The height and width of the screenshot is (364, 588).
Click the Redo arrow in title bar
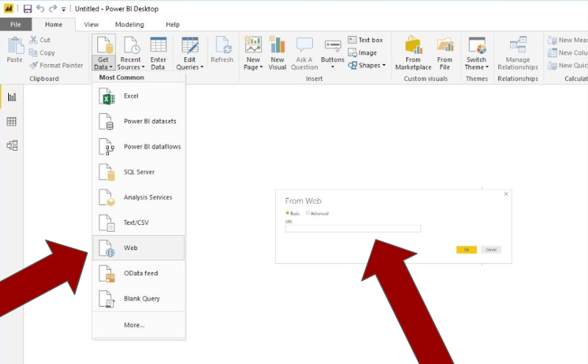point(53,8)
